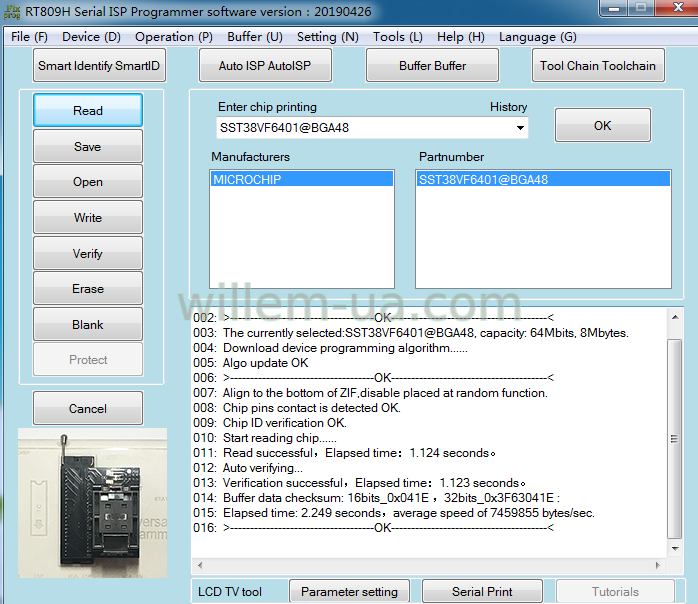Open the Buffer Buffer window button

432,65
